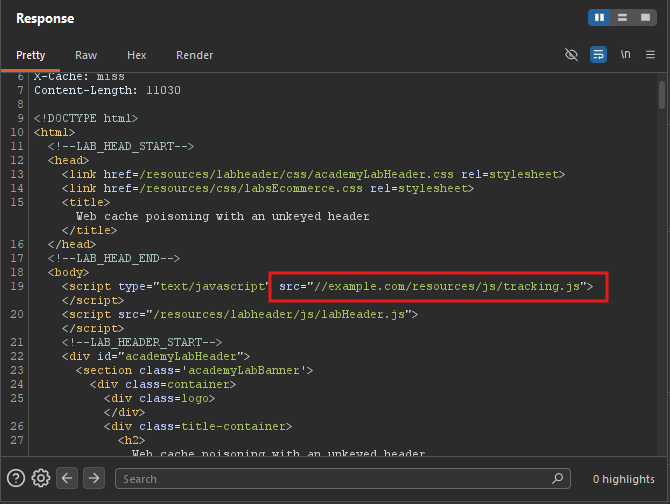Click the labHeader.js script line

pos(240,314)
